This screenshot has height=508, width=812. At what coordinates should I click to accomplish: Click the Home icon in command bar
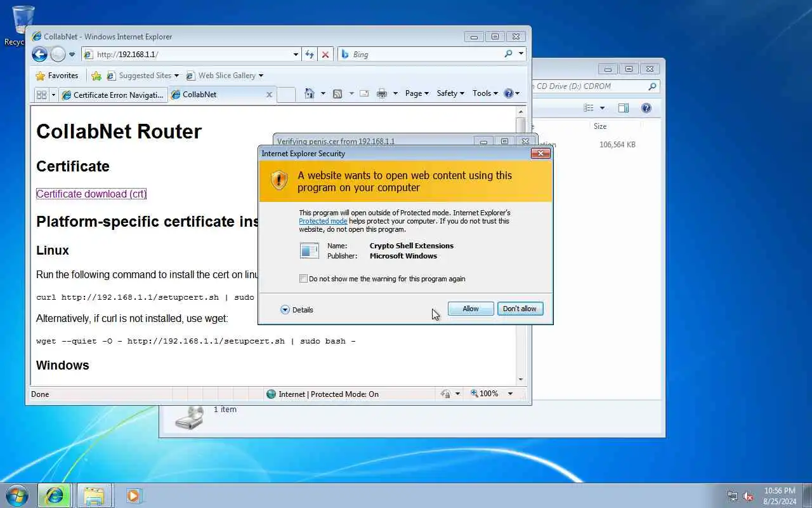pos(310,93)
